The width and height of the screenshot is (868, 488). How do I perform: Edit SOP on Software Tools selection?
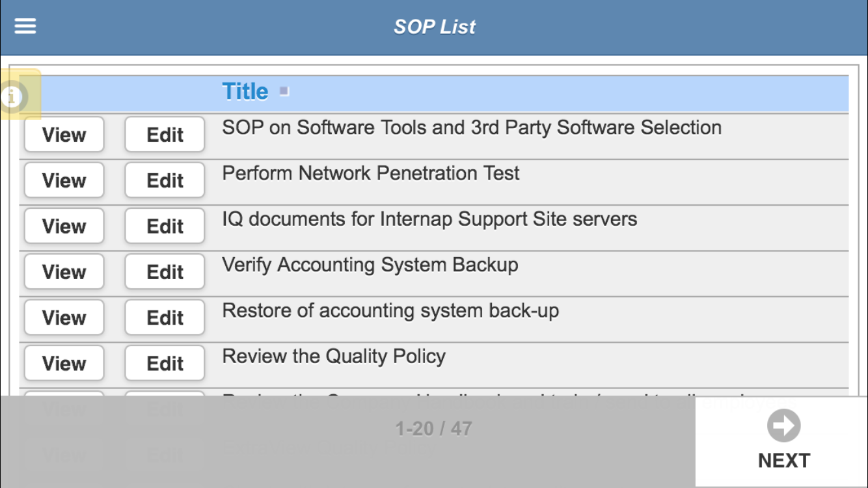[x=165, y=135]
